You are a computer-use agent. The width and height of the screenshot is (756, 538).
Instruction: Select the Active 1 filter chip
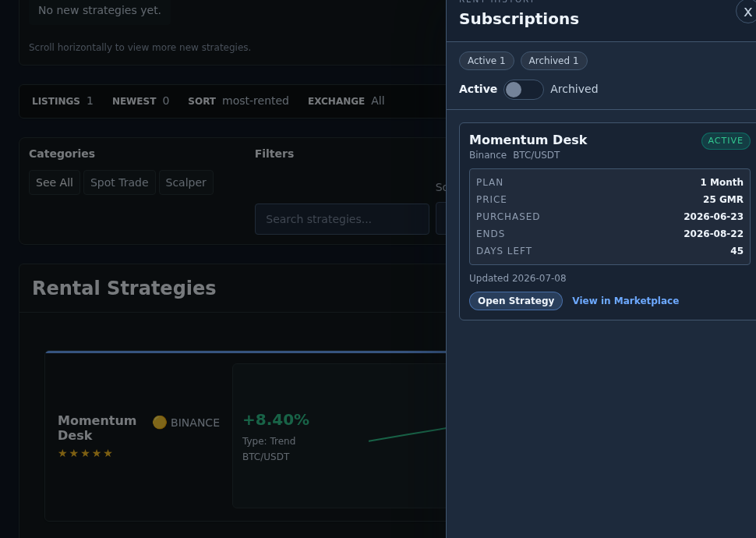click(x=486, y=61)
